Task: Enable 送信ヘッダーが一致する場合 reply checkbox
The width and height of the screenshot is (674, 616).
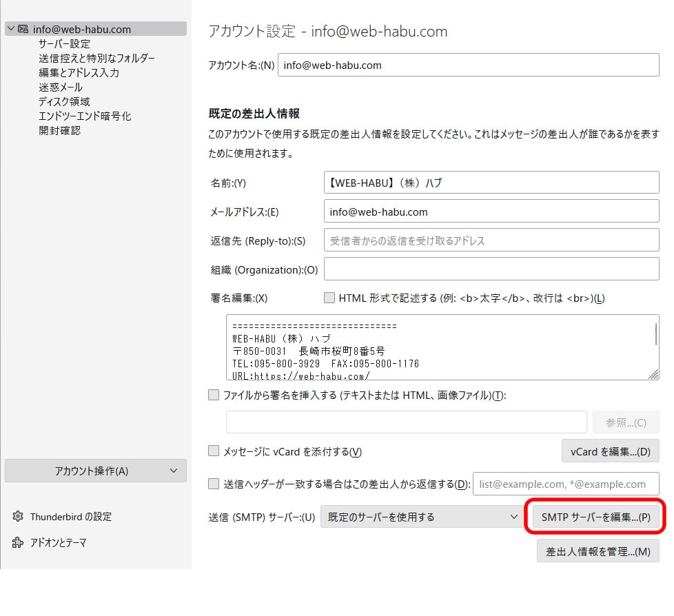Action: [x=214, y=484]
